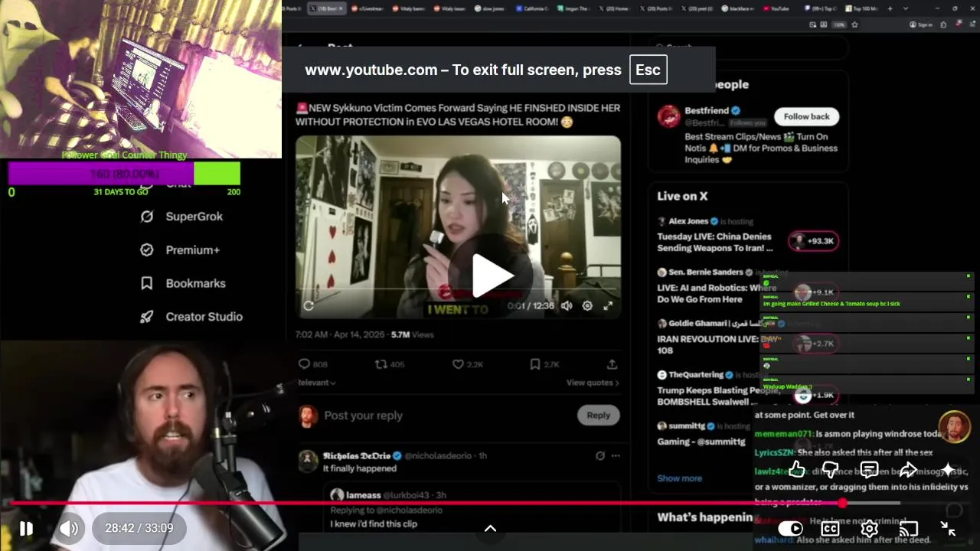The height and width of the screenshot is (551, 980).
Task: Replay the X video clip icon
Action: point(309,305)
